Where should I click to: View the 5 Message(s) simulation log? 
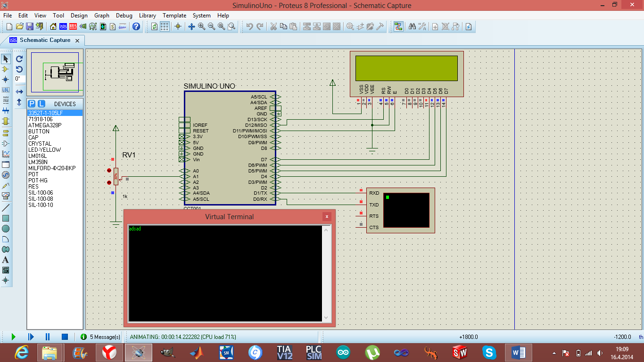coord(100,337)
